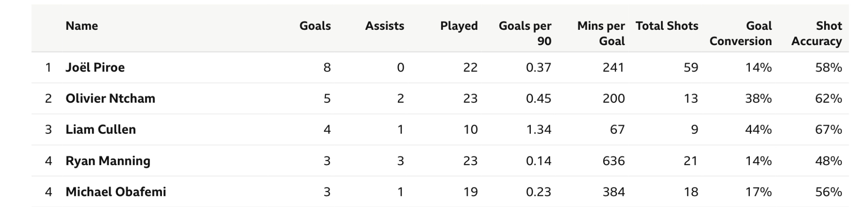Click on Liam Cullen's name
Viewport: 868px width, 207px height.
point(100,130)
